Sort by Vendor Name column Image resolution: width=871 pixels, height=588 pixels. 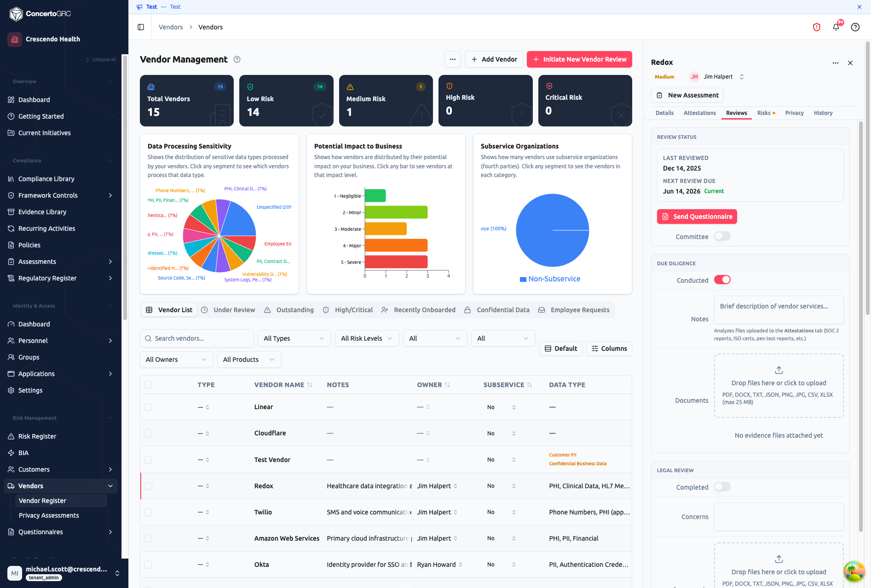coord(283,385)
